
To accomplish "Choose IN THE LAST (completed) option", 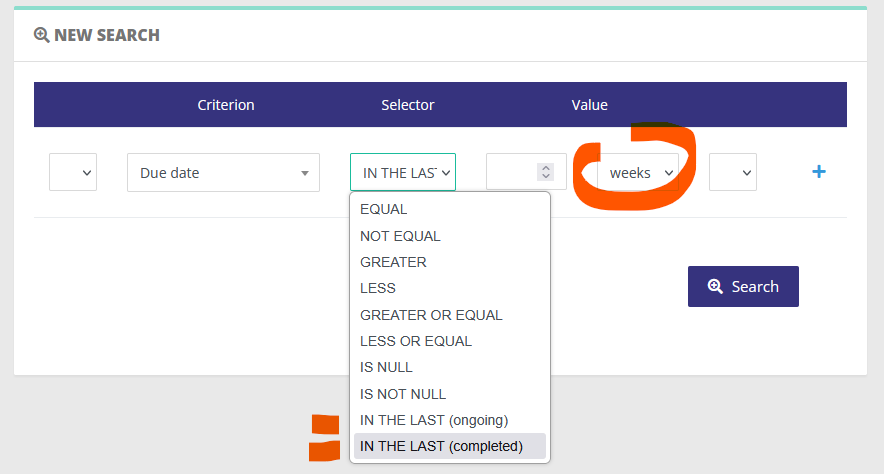I will point(441,446).
